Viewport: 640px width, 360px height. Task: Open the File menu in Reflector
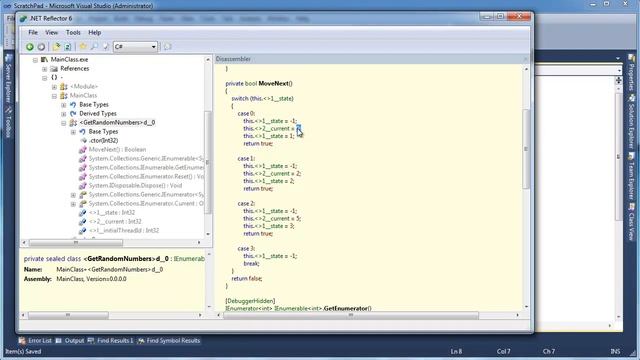[33, 32]
